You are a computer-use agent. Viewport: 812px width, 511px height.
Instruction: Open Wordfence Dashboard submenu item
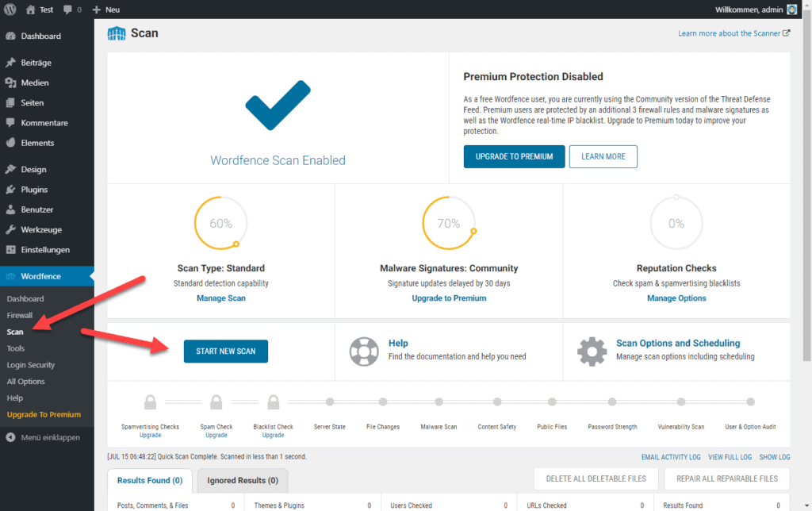[25, 299]
